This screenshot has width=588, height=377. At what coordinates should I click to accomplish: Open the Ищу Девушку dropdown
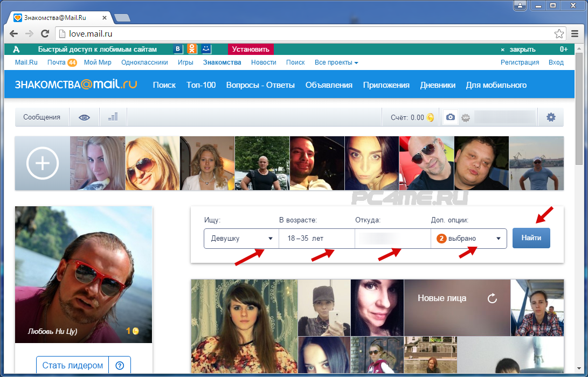click(241, 239)
